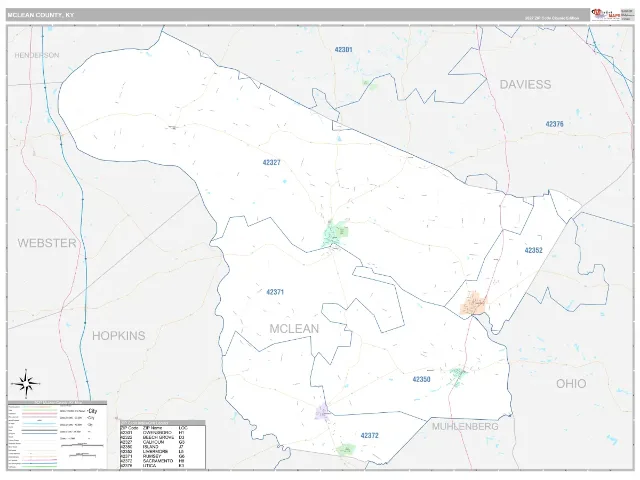Click the green city area near 42350
Image resolution: width=640 pixels, height=480 pixels.
coord(458,376)
